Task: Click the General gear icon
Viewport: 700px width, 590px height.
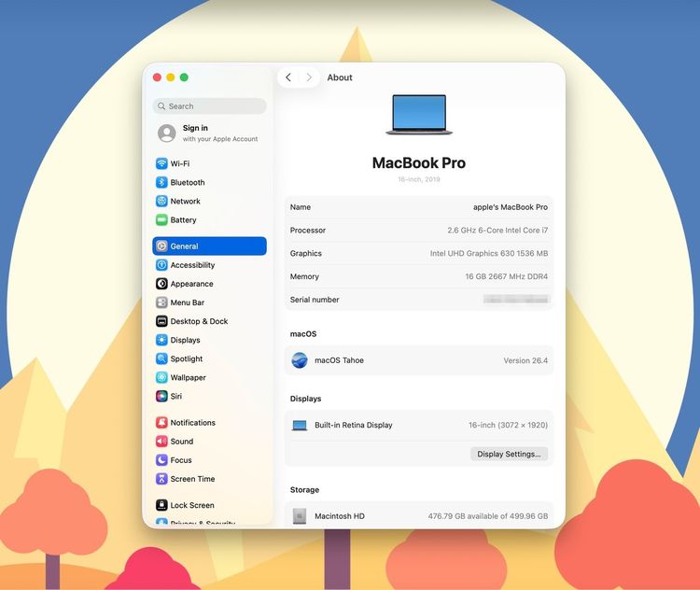Action: (x=161, y=246)
